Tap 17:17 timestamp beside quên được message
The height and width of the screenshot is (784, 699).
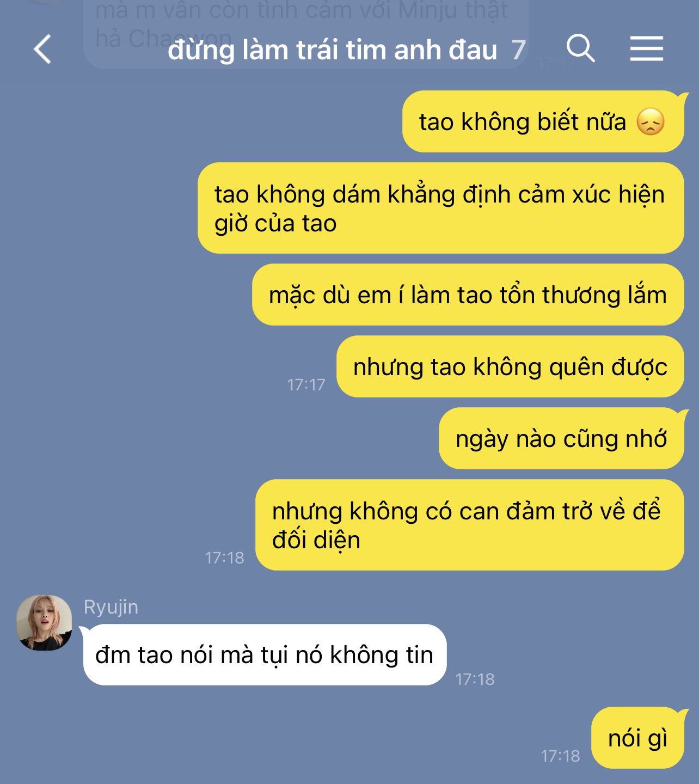coord(306,385)
